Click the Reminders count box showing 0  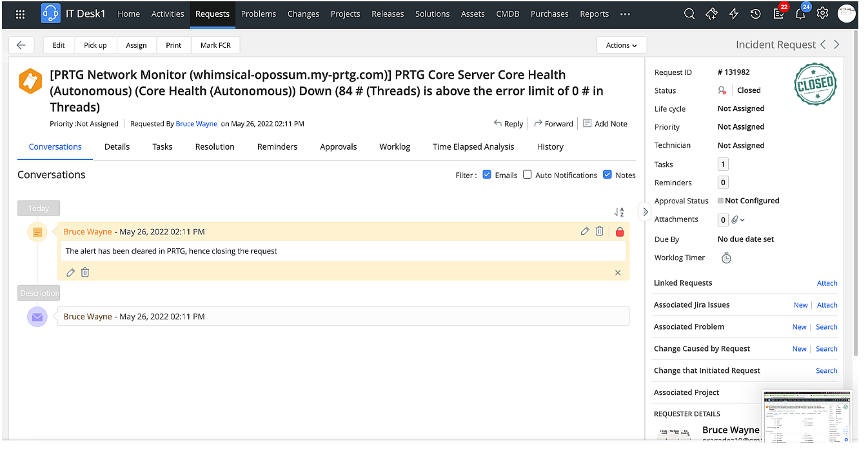pyautogui.click(x=723, y=183)
